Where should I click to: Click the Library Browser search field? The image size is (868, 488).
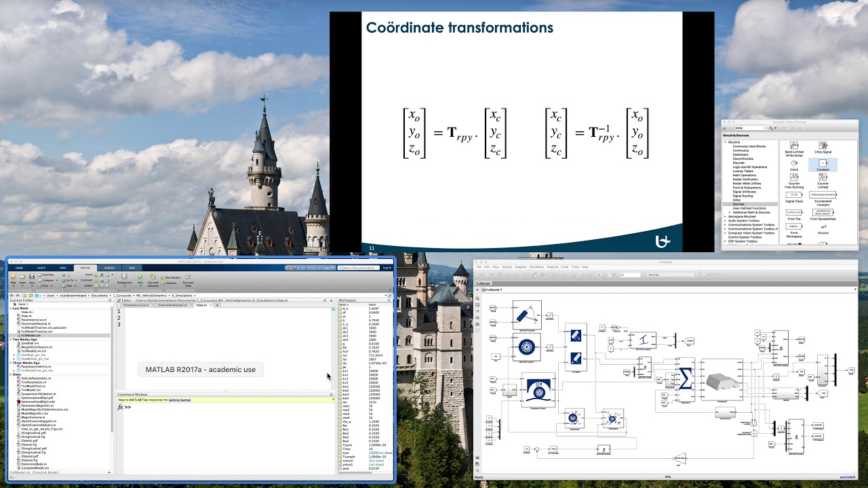pos(749,128)
